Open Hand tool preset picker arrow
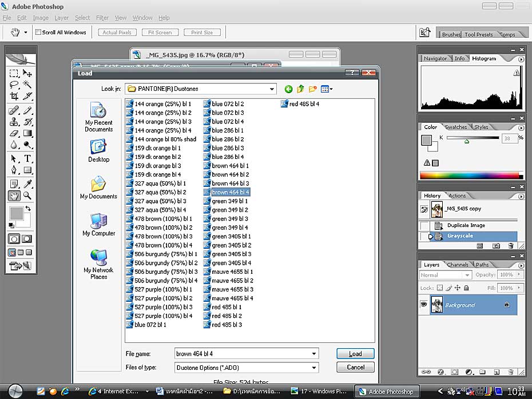The height and width of the screenshot is (399, 532). (25, 33)
